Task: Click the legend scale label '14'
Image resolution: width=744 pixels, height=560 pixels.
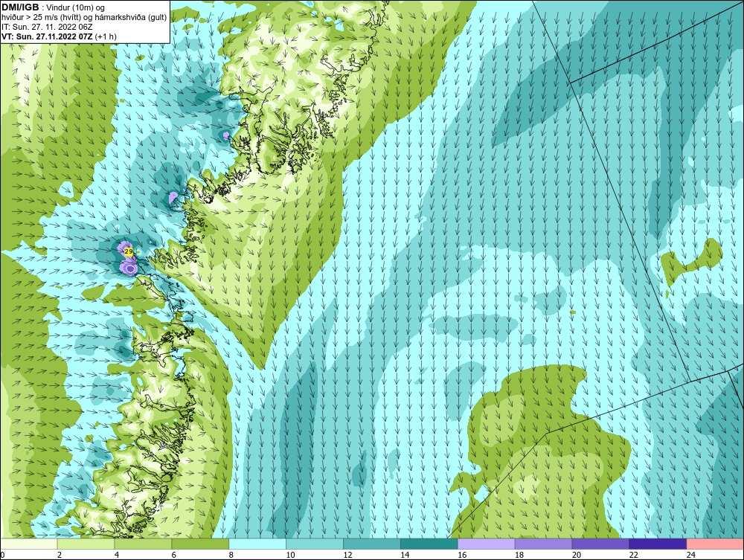Action: pyautogui.click(x=405, y=555)
